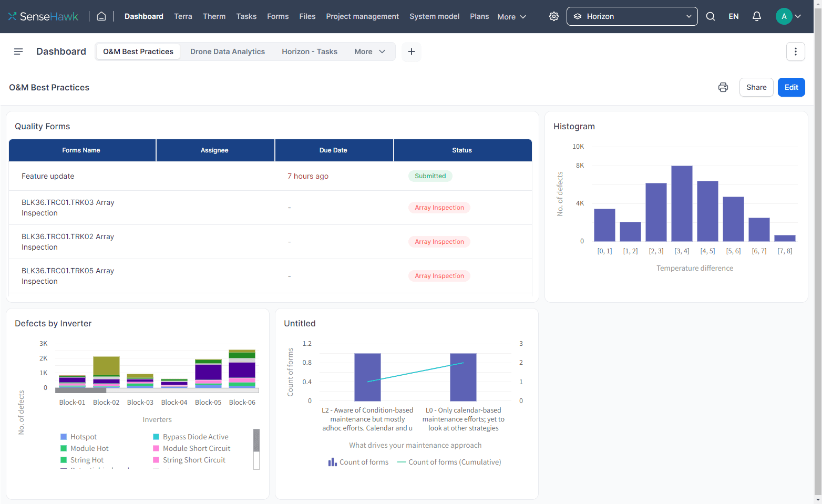Print the dashboard via printer icon

pos(723,87)
